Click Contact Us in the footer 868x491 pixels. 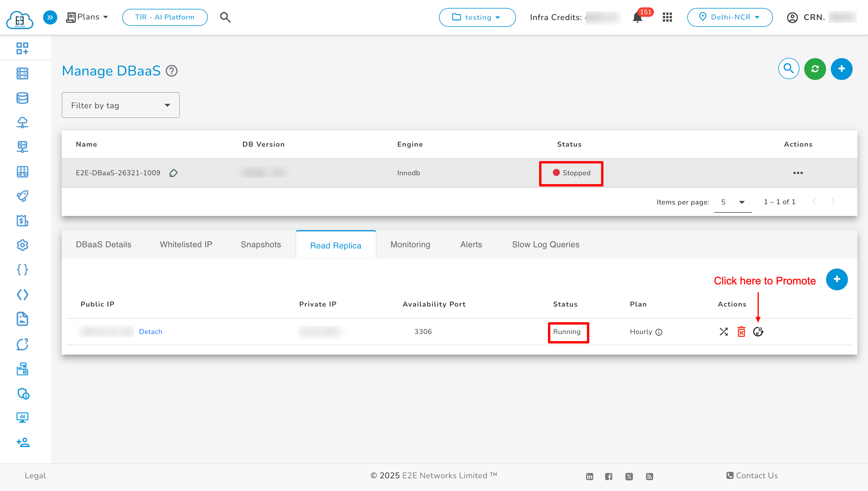pyautogui.click(x=756, y=475)
